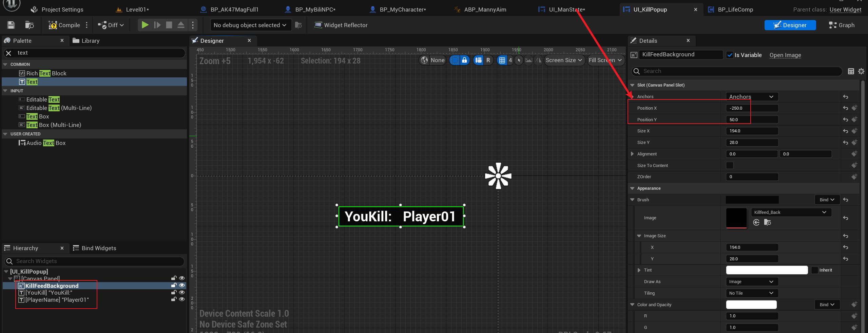
Task: Collapse the INPUT palette category
Action: [5, 91]
